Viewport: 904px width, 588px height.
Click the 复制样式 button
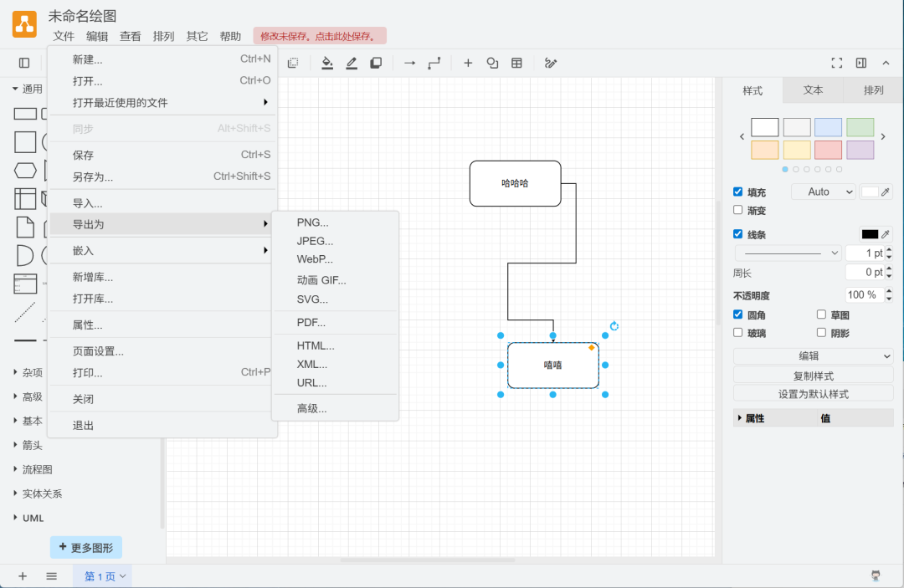click(813, 376)
